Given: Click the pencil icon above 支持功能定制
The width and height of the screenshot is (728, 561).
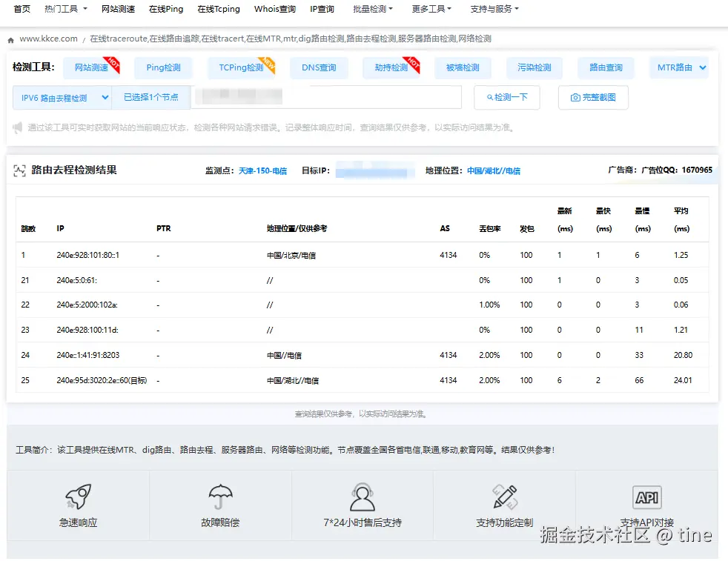Looking at the screenshot, I should [x=505, y=497].
